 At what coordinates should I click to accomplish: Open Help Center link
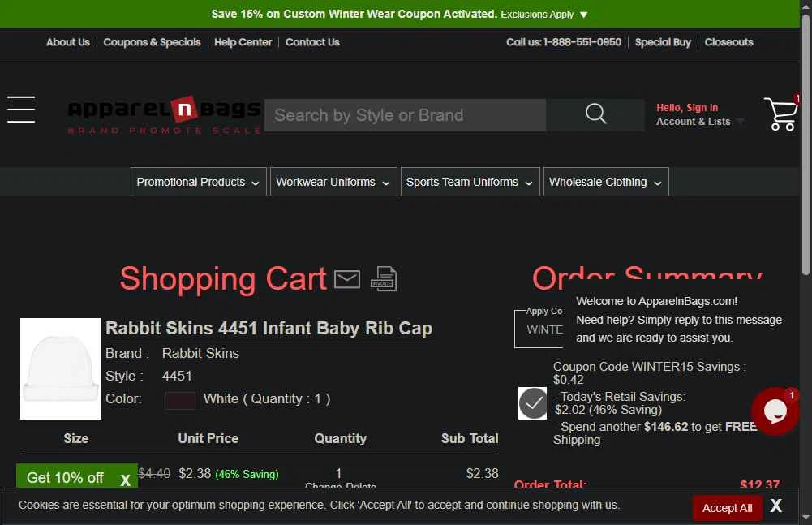[243, 42]
